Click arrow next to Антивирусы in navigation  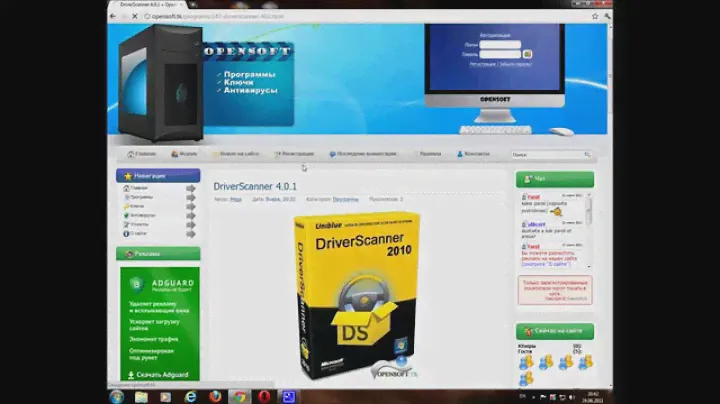click(191, 215)
